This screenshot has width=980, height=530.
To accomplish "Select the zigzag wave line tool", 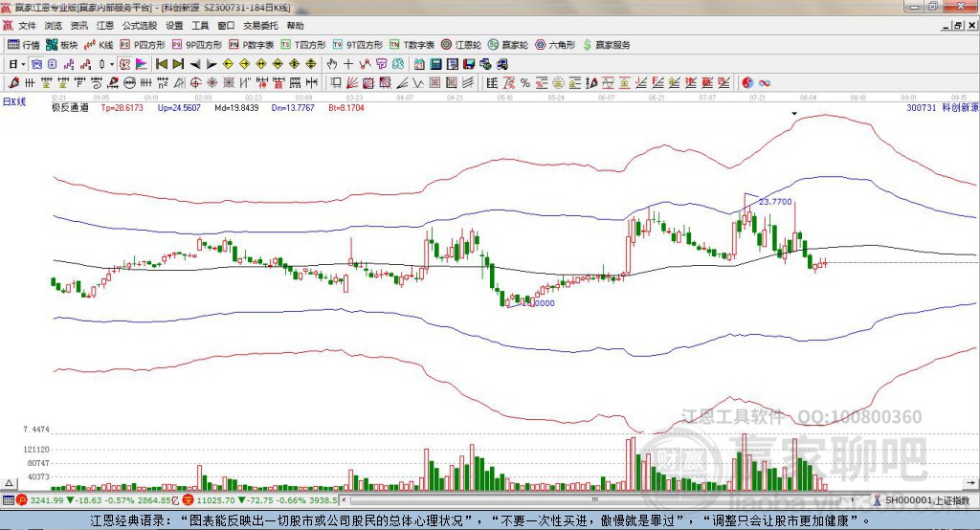I will click(x=417, y=82).
